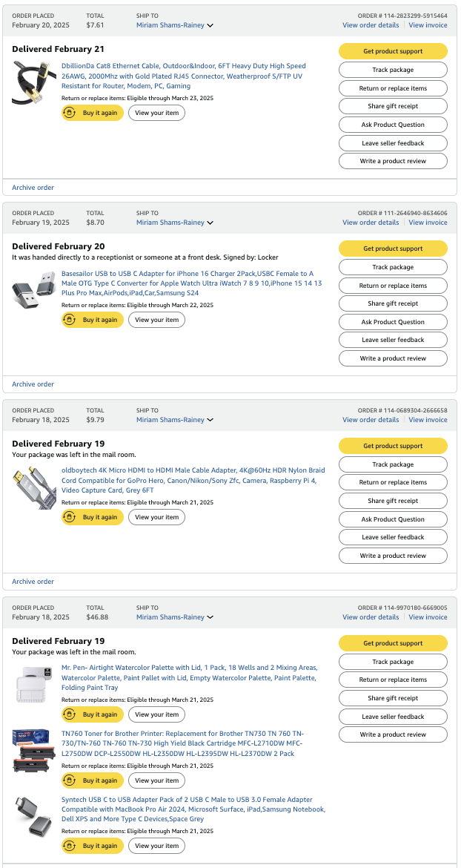Click Buy it again for Micro HDMI cable
Viewport: 461px width, 868px height.
point(93,517)
